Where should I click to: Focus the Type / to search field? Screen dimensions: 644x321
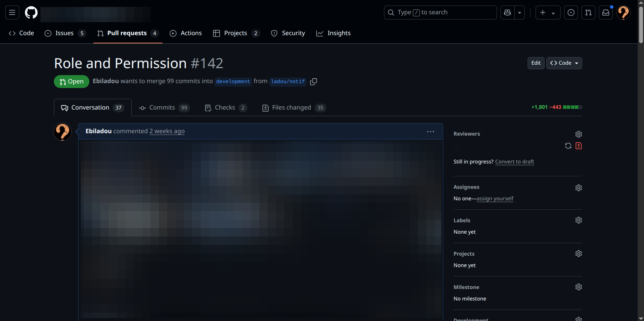click(x=440, y=13)
